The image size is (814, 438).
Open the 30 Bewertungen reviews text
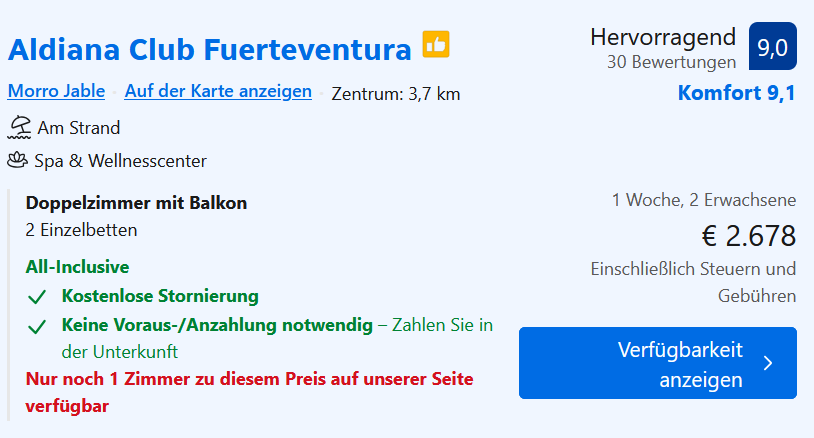pos(671,62)
